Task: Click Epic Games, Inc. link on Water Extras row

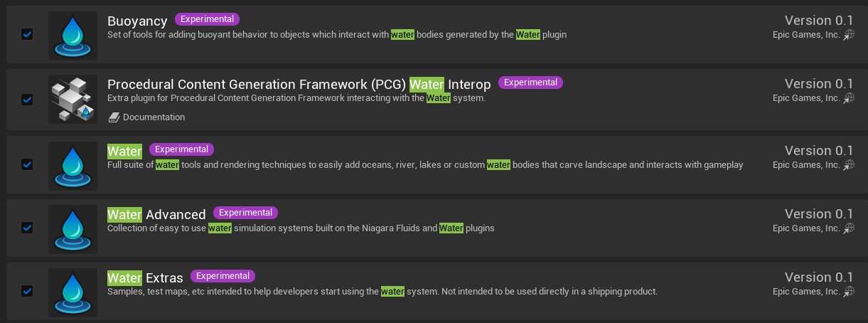Action: [806, 292]
